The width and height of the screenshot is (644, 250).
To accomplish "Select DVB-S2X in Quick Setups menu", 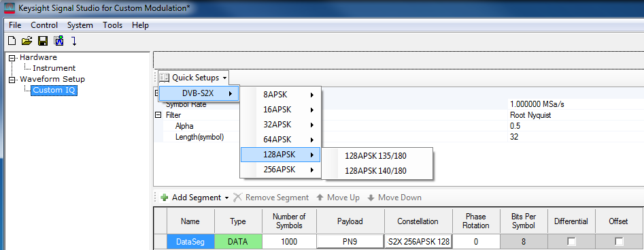I will [x=199, y=93].
